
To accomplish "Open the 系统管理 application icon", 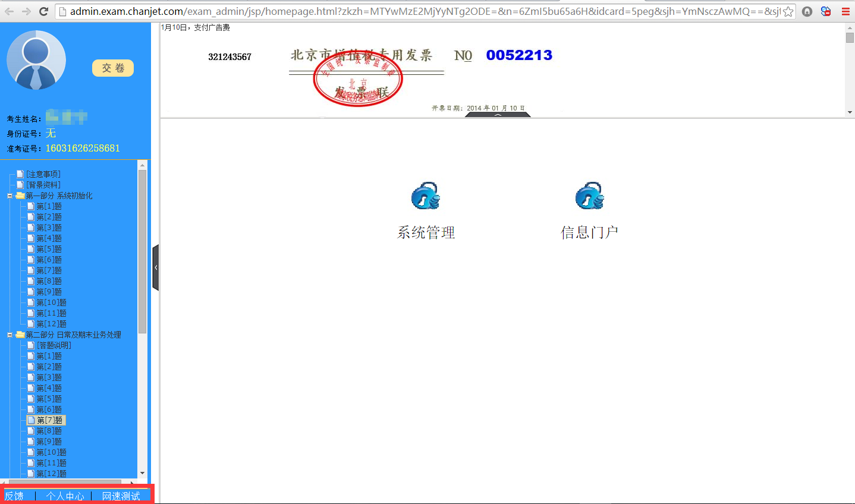I will point(425,196).
